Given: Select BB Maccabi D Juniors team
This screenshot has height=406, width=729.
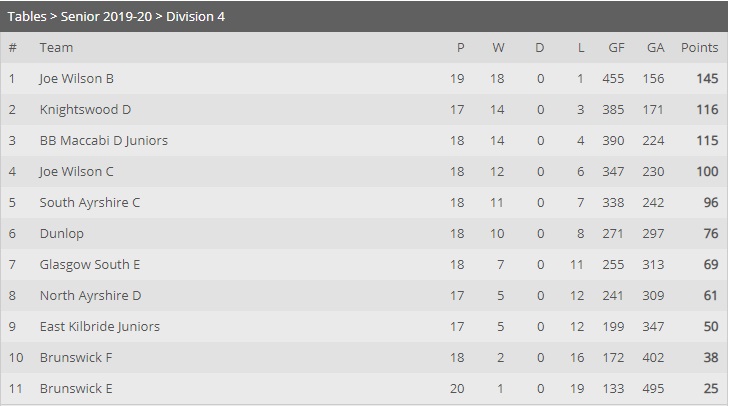Looking at the screenshot, I should [x=104, y=140].
